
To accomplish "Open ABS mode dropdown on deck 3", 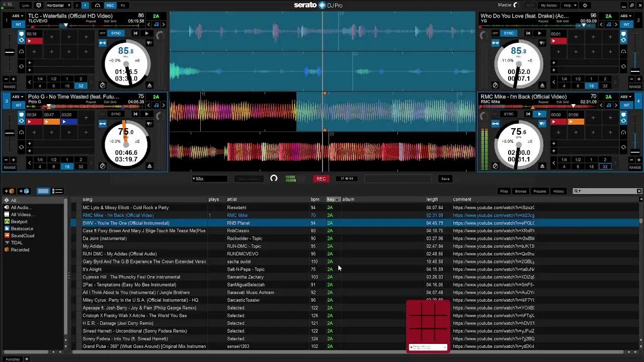I will point(18,97).
